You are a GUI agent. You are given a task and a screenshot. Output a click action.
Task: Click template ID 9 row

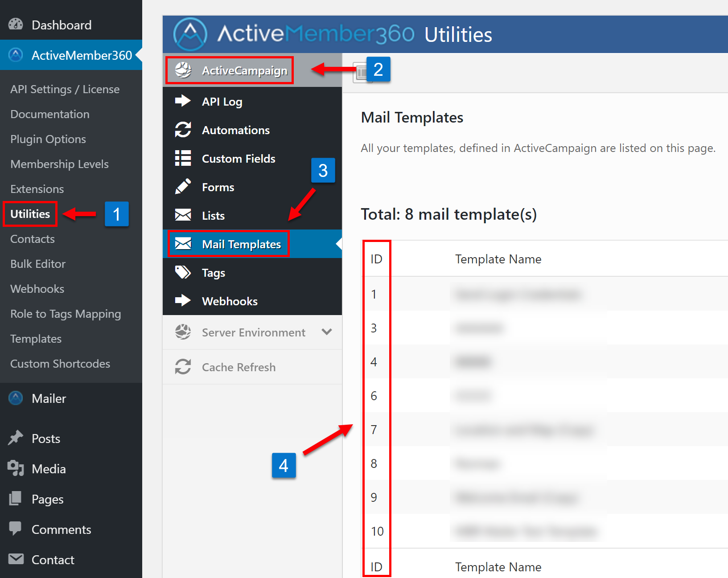545,497
